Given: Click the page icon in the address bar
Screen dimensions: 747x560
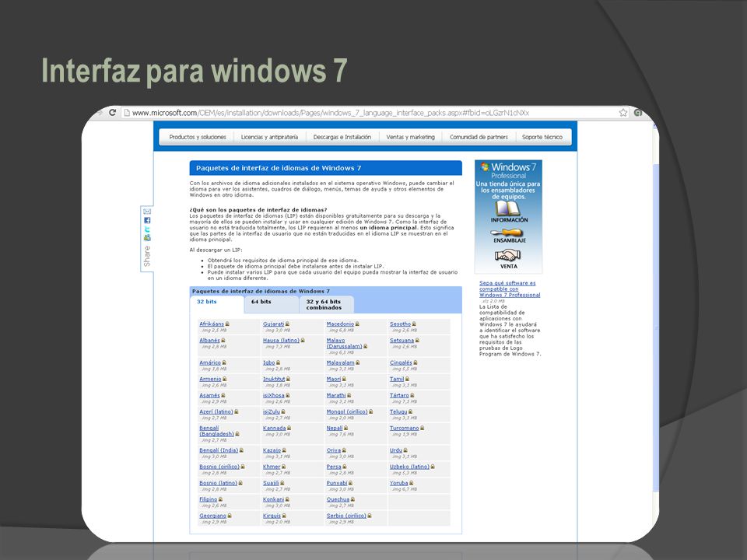Looking at the screenshot, I should pos(127,113).
